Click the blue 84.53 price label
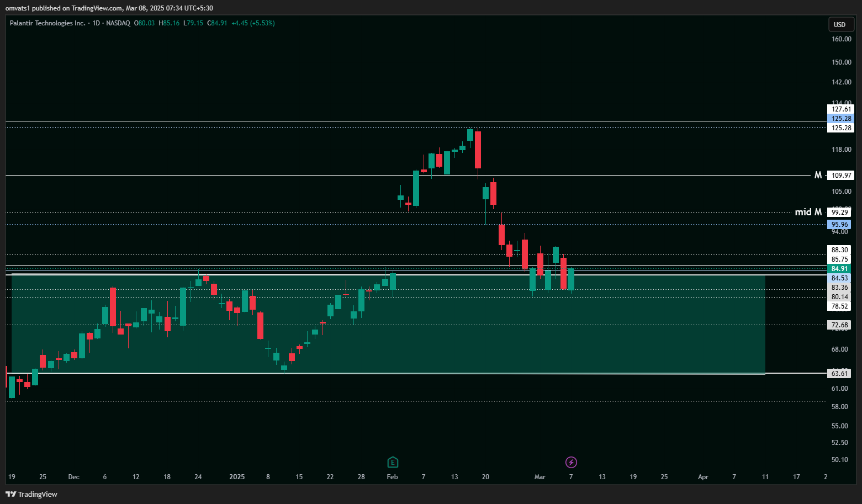 point(839,278)
